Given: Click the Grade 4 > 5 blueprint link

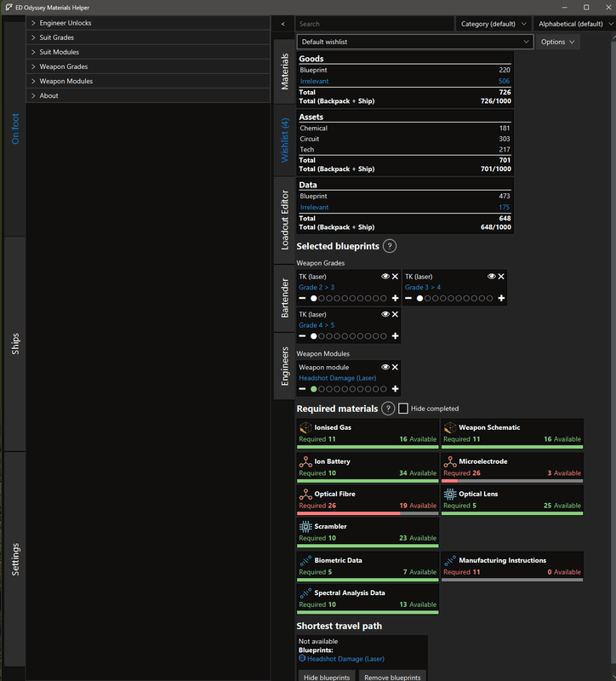Looking at the screenshot, I should pyautogui.click(x=317, y=325).
